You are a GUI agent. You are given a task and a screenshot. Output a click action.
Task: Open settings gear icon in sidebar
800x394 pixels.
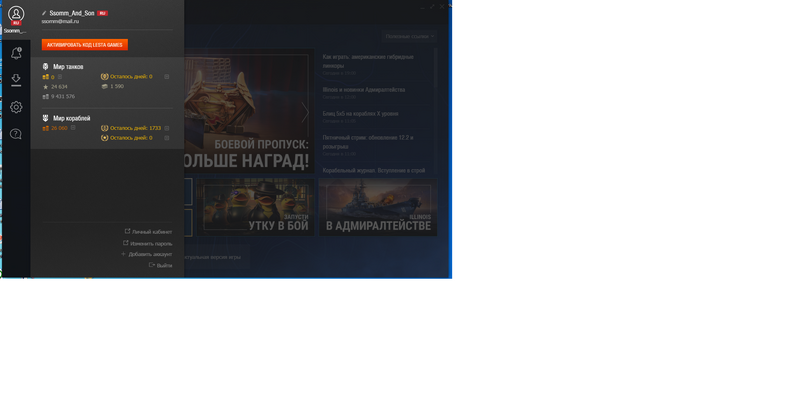click(x=16, y=107)
